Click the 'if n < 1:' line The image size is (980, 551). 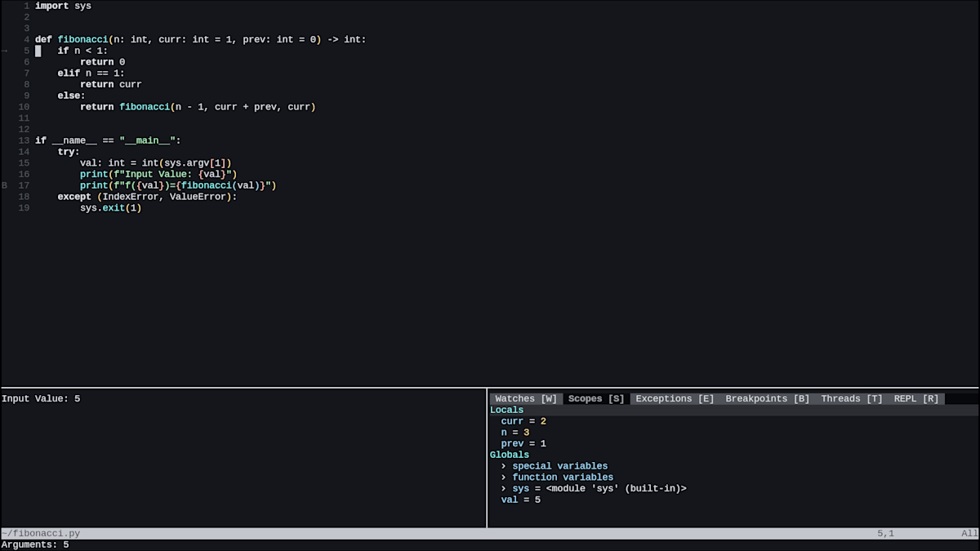(x=82, y=51)
